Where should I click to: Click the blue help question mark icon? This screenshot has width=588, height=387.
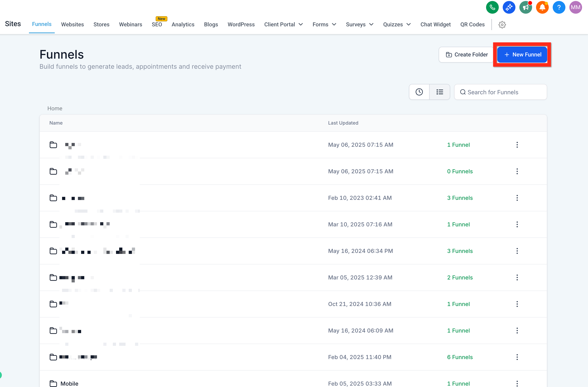click(x=559, y=7)
